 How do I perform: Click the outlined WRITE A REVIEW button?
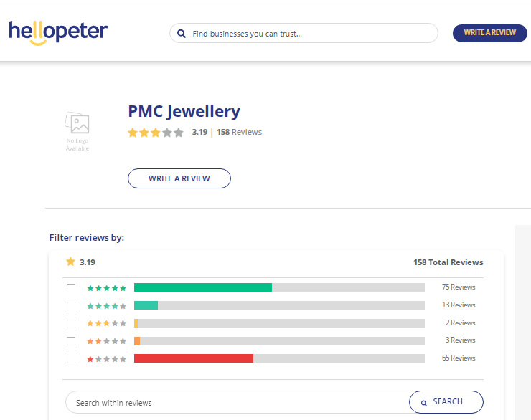179,178
